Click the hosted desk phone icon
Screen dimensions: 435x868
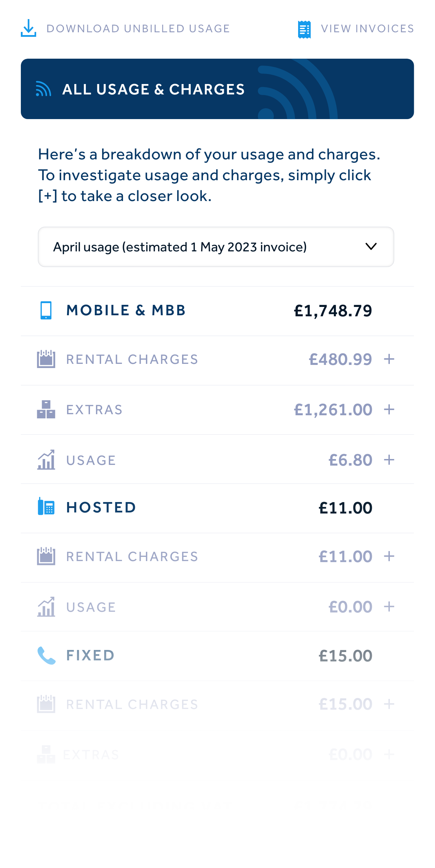tap(46, 507)
